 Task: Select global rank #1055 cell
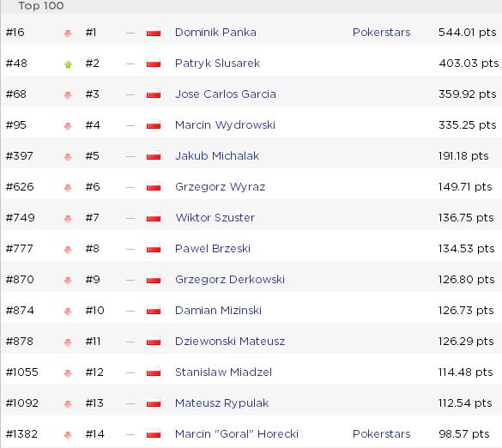22,372
